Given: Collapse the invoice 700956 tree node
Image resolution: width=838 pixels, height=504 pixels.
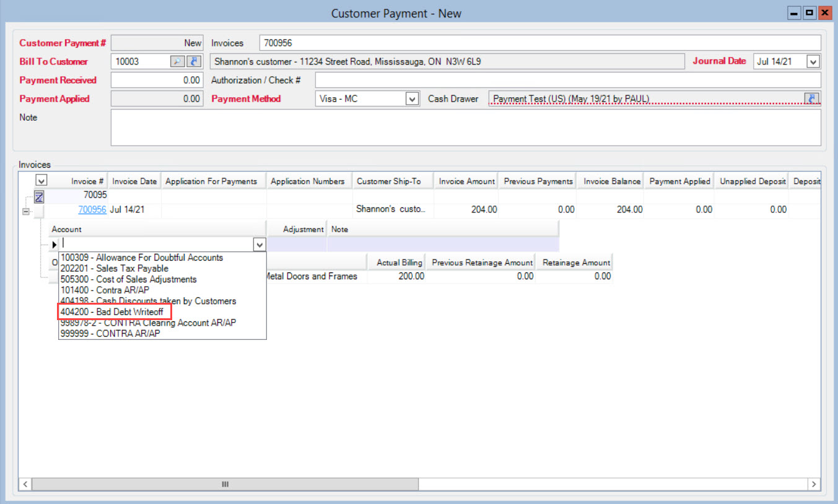Looking at the screenshot, I should click(26, 211).
